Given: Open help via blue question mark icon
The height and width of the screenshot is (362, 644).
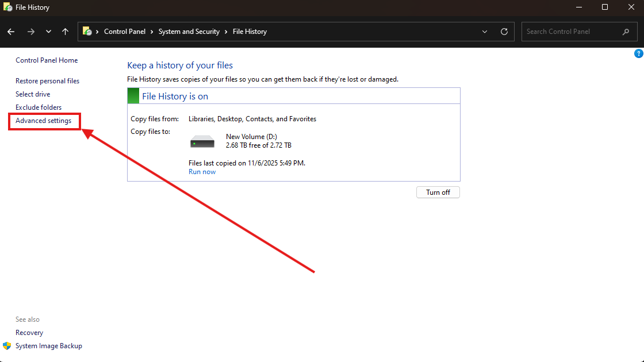Looking at the screenshot, I should point(639,53).
